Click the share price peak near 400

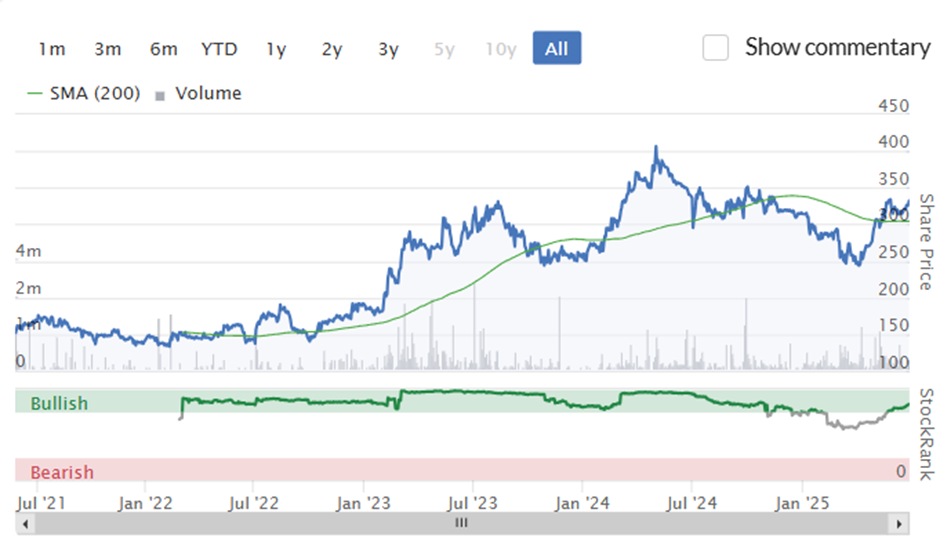tap(656, 148)
